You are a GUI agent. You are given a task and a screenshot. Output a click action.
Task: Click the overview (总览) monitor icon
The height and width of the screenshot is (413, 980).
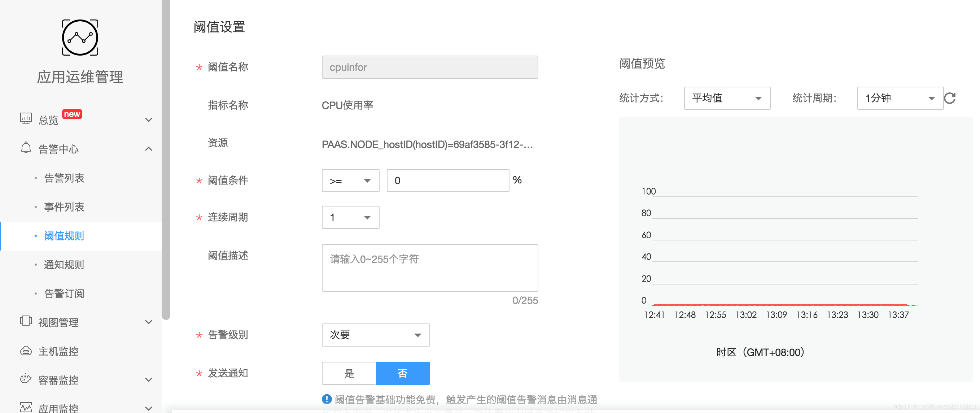point(26,119)
